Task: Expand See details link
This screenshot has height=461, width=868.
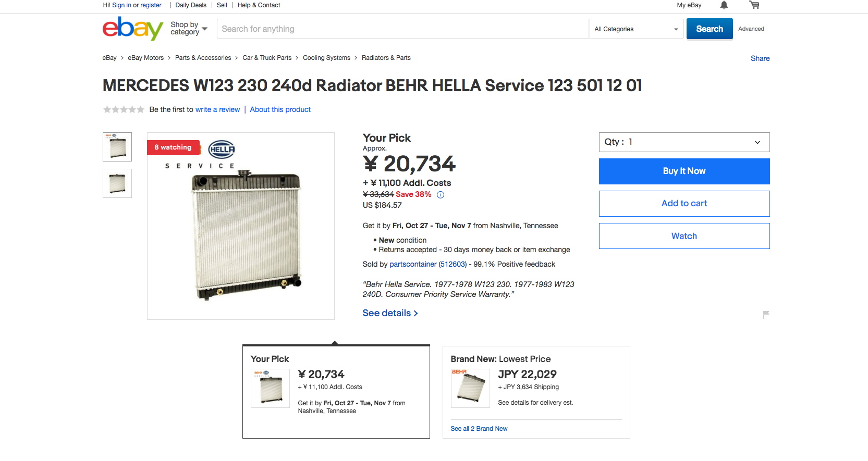Action: [390, 313]
